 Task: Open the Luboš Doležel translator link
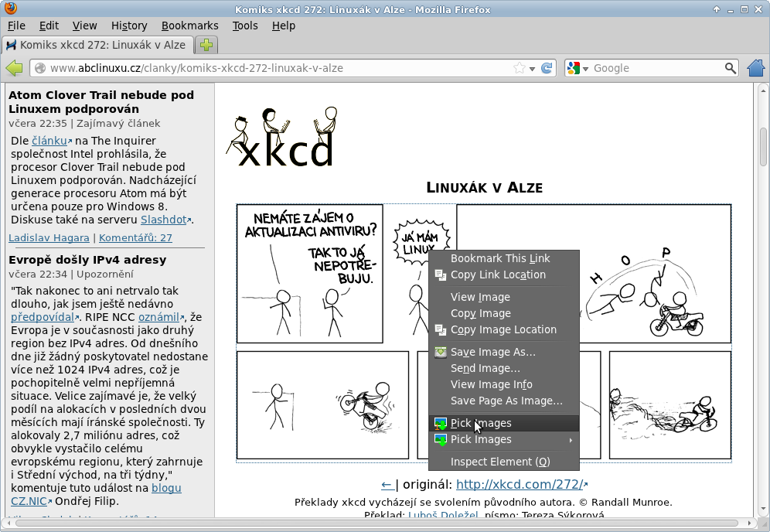point(444,514)
